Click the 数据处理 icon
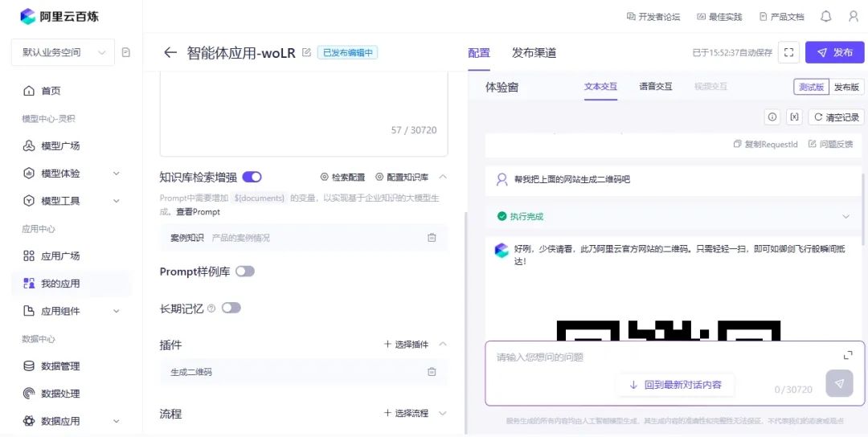868x437 pixels. pyautogui.click(x=29, y=394)
